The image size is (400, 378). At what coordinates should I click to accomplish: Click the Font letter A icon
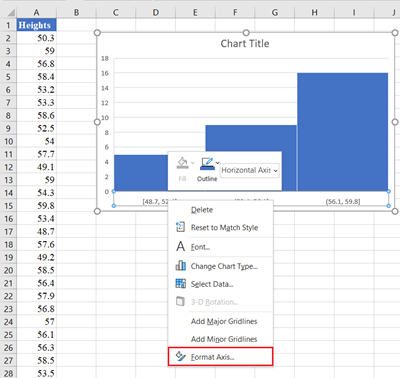coord(180,246)
